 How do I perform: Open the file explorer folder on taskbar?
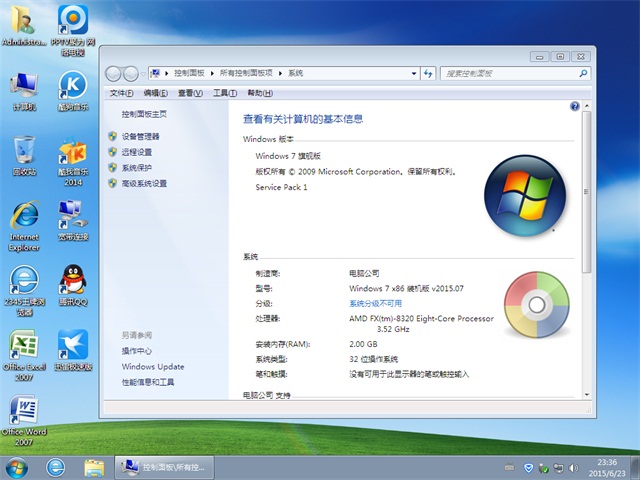(94, 467)
